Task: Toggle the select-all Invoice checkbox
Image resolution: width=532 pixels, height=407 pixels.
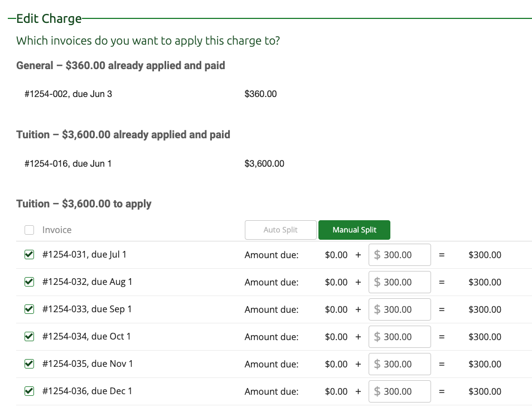Action: [x=29, y=230]
